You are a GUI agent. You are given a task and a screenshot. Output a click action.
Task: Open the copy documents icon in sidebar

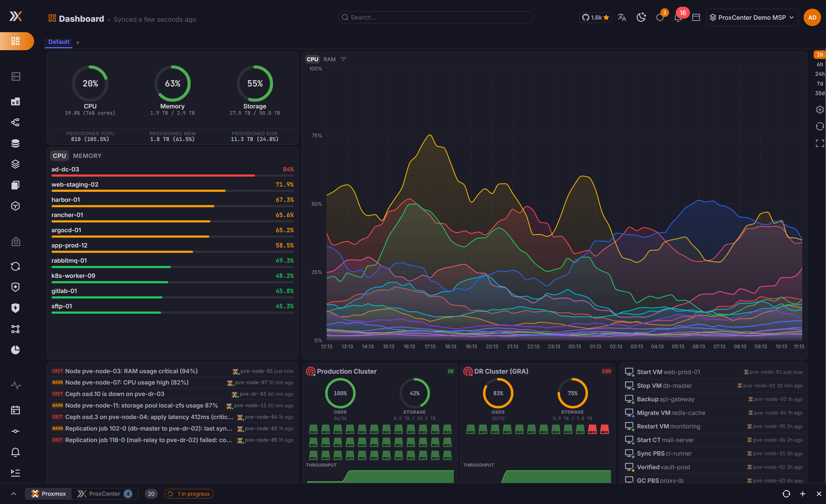click(15, 185)
